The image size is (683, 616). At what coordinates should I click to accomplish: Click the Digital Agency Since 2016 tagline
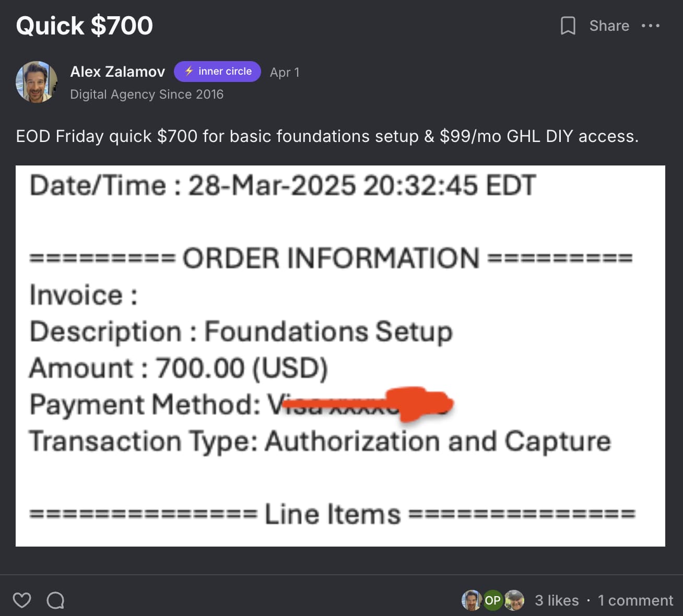click(x=147, y=94)
